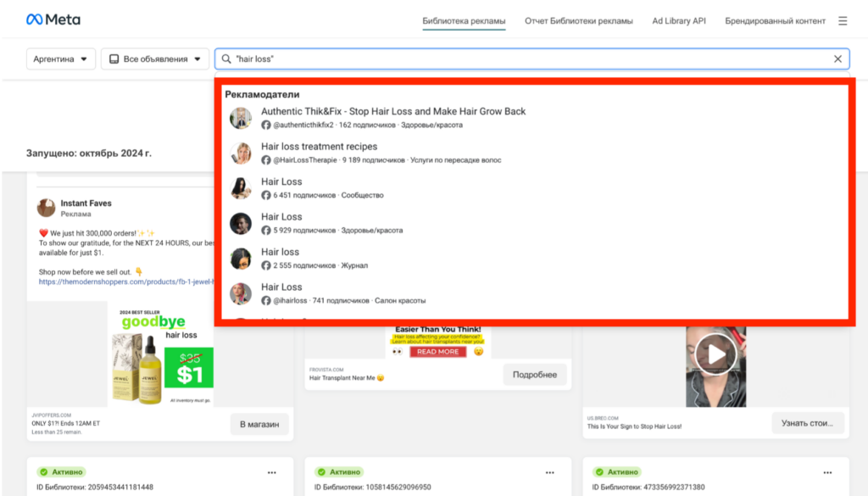Open options menu for ad 2059453441181448
The height and width of the screenshot is (496, 868).
click(x=272, y=473)
